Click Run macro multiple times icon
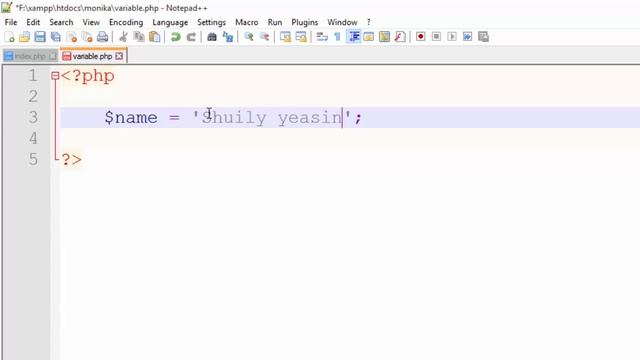640x360 pixels. [467, 37]
